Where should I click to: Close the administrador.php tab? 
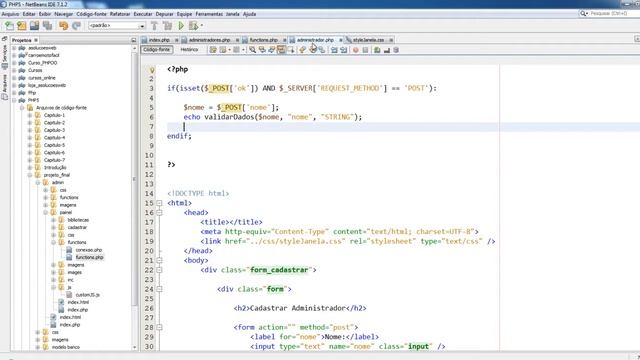341,40
